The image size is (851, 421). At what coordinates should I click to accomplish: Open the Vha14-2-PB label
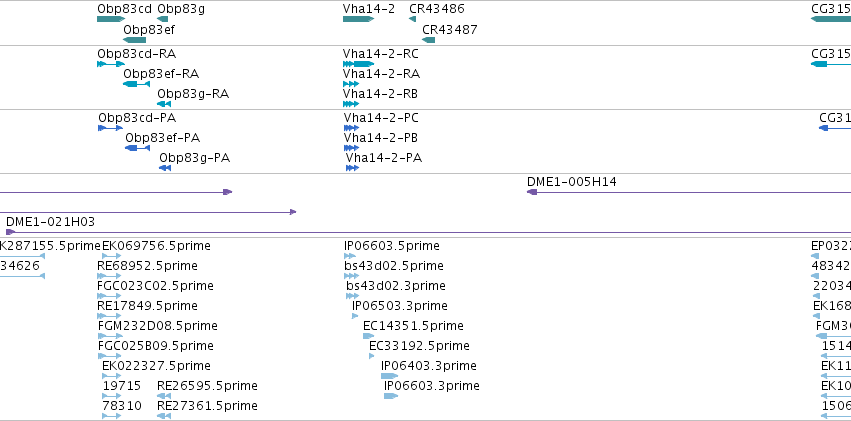point(381,138)
